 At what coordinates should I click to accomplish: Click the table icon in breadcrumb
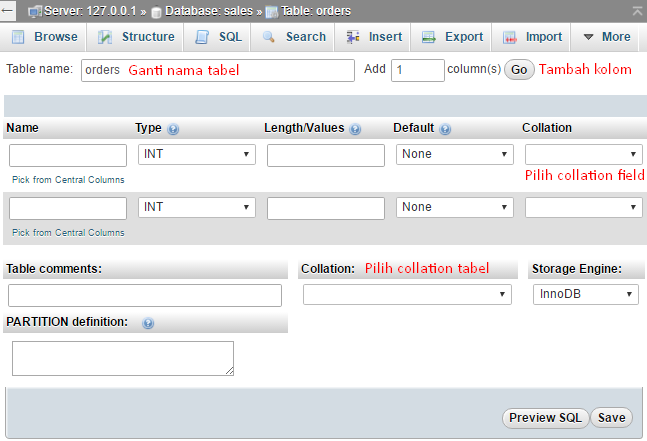(x=272, y=12)
